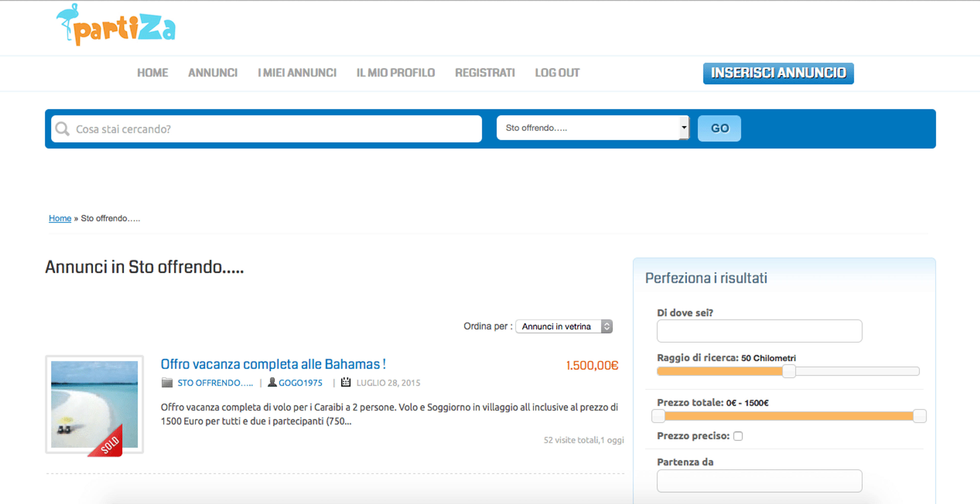
Task: Click the INSERISCI ANNUNCIO button
Action: (778, 73)
